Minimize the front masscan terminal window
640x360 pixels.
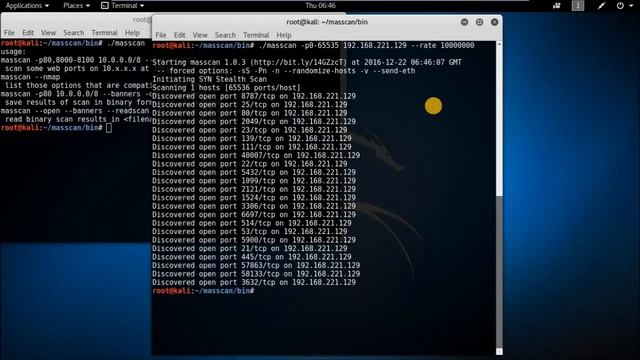[464, 22]
